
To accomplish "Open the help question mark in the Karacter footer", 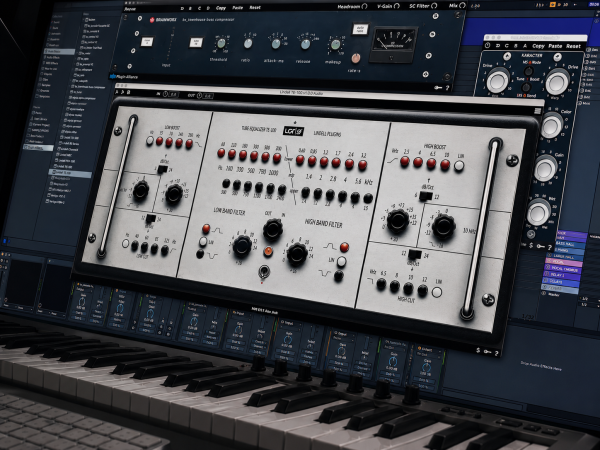I will (549, 248).
